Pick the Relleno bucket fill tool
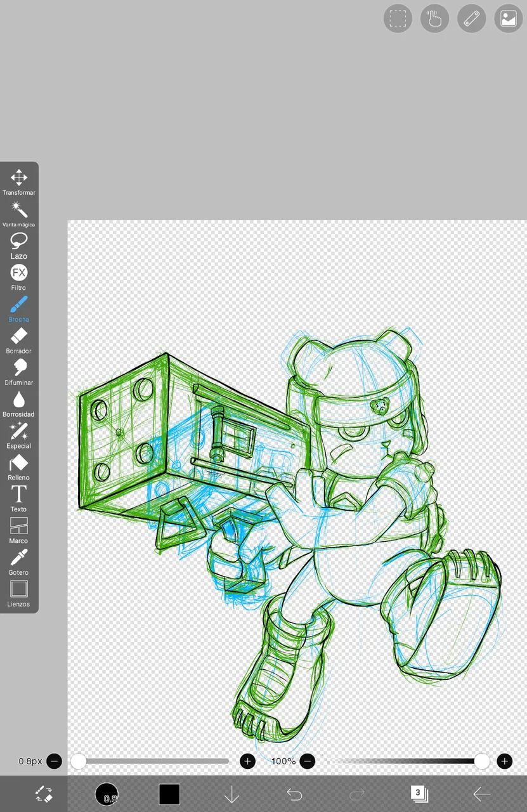Viewport: 527px width, 812px height. pyautogui.click(x=19, y=467)
